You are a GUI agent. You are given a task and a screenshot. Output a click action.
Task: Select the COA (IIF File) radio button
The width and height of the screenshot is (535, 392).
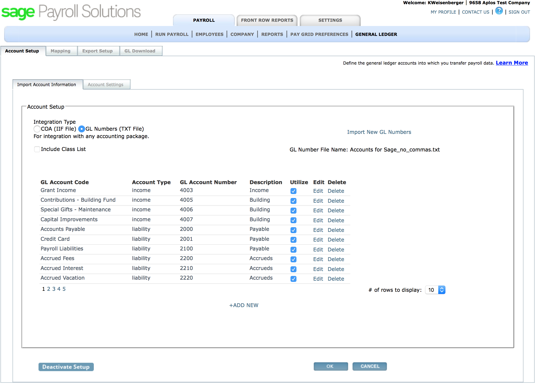[37, 129]
